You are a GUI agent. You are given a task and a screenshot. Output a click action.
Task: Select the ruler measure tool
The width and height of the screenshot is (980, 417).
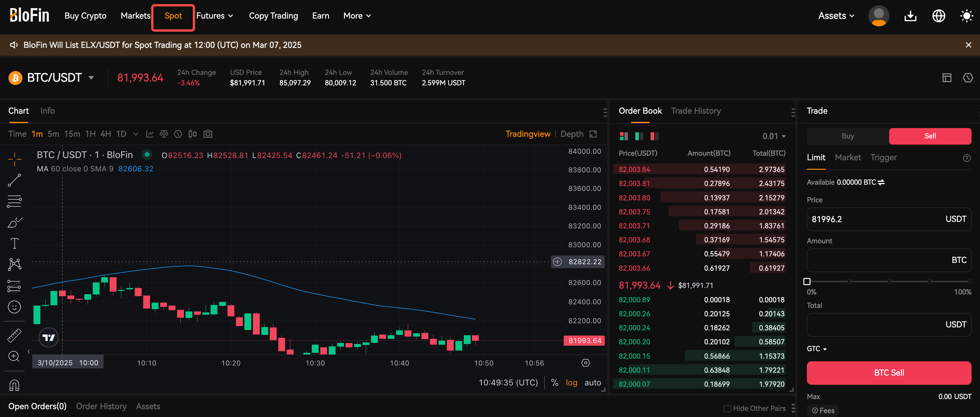coord(14,335)
